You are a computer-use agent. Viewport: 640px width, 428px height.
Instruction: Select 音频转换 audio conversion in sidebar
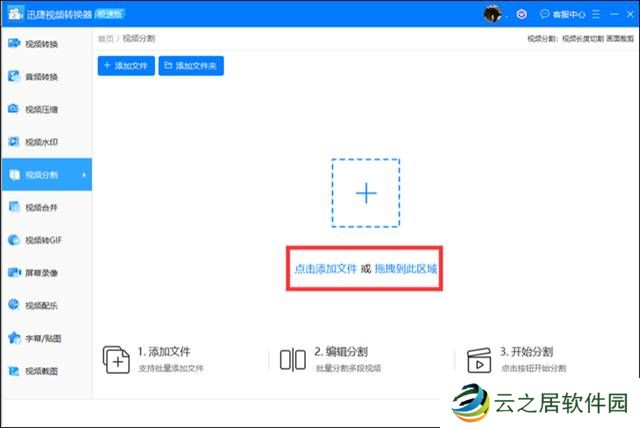coord(40,77)
